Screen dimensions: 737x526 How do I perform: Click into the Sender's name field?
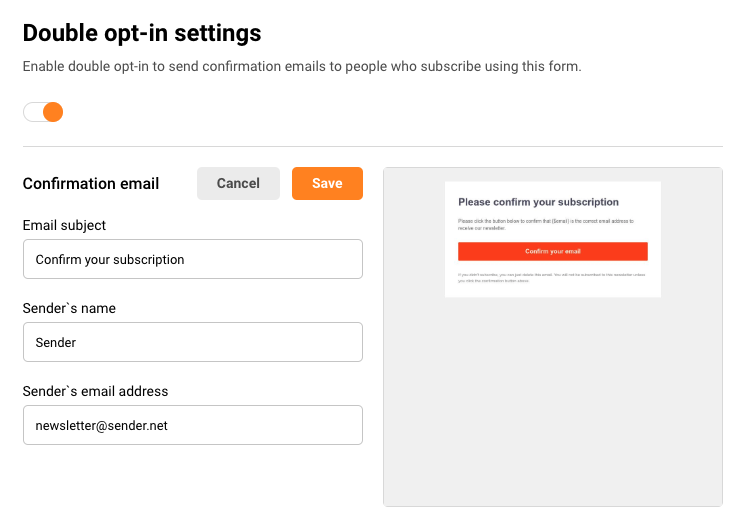192,342
